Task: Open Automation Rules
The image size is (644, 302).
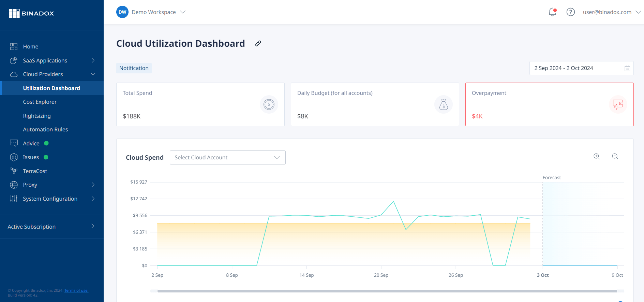Action: (x=45, y=129)
